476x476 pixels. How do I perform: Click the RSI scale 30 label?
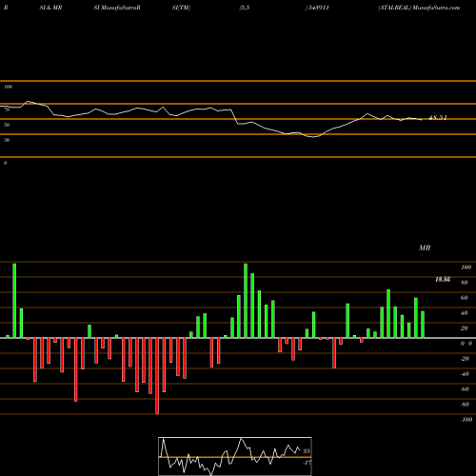[7, 140]
